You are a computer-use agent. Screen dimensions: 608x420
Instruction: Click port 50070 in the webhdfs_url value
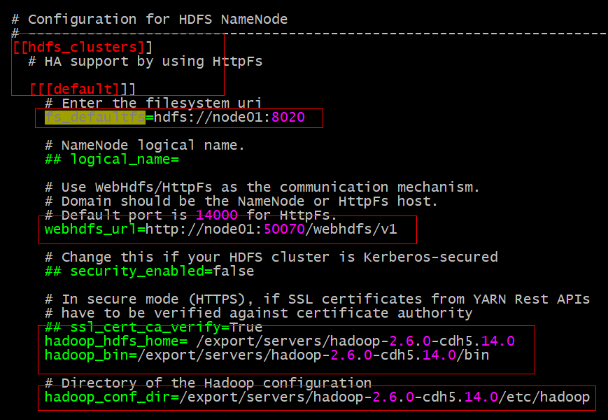[x=284, y=229]
